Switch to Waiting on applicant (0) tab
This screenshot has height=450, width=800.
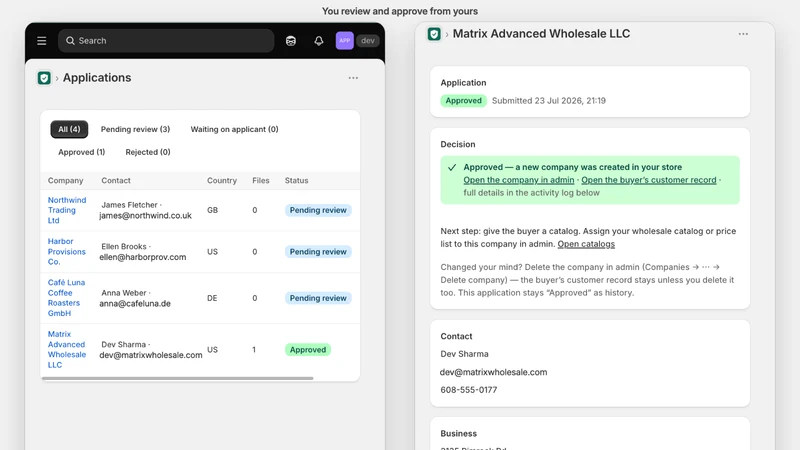(x=235, y=130)
